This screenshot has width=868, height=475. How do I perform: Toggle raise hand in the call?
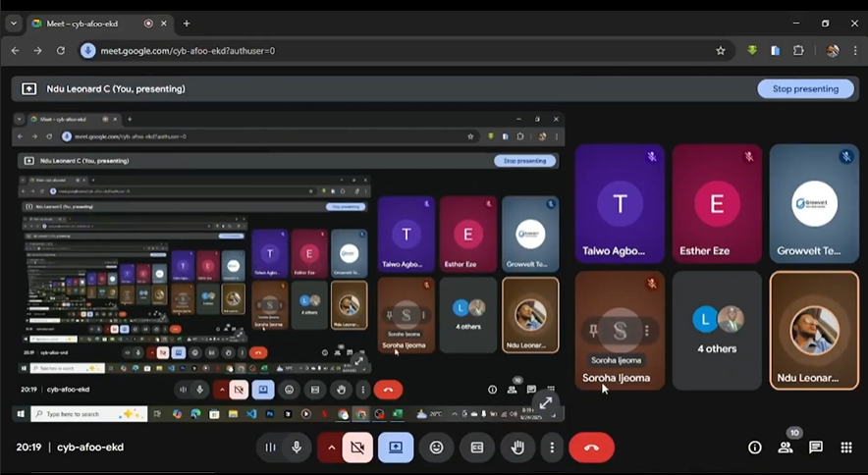(x=517, y=448)
